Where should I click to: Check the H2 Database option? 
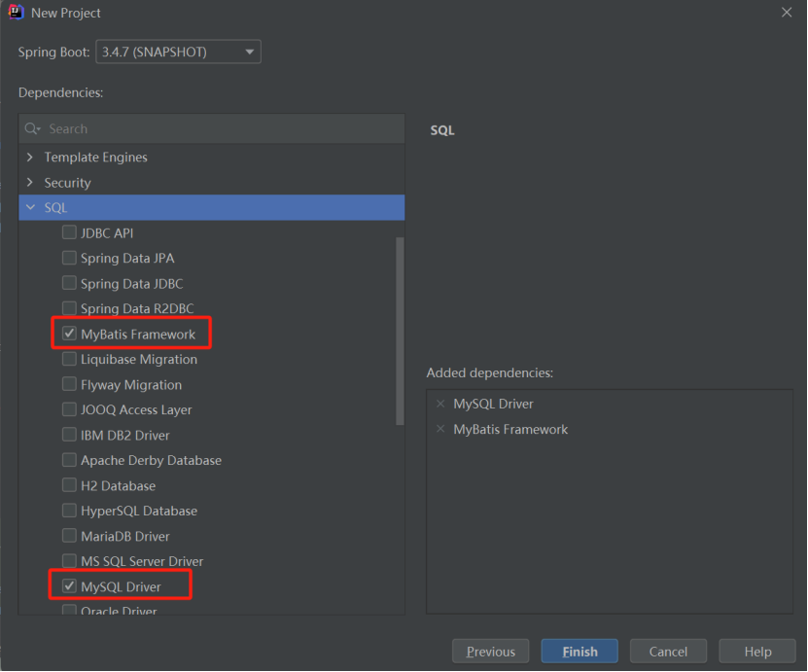[69, 485]
